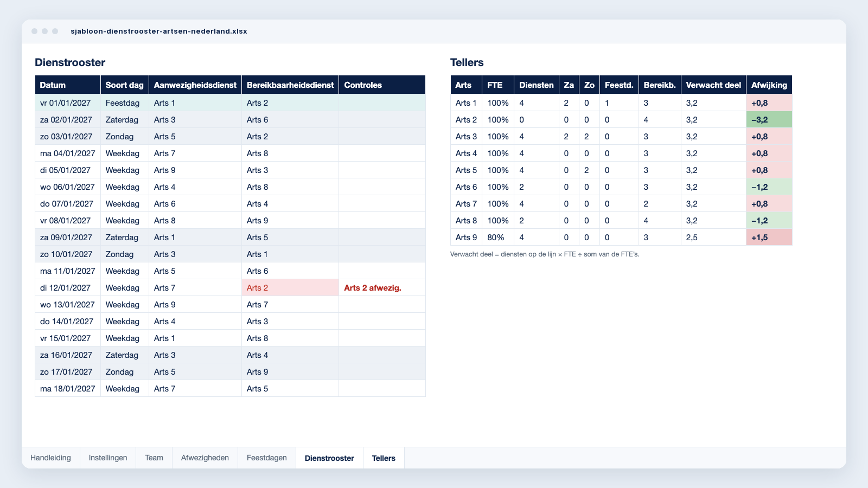Select the Dienstrooster section heading
The height and width of the screenshot is (488, 868).
(x=70, y=62)
